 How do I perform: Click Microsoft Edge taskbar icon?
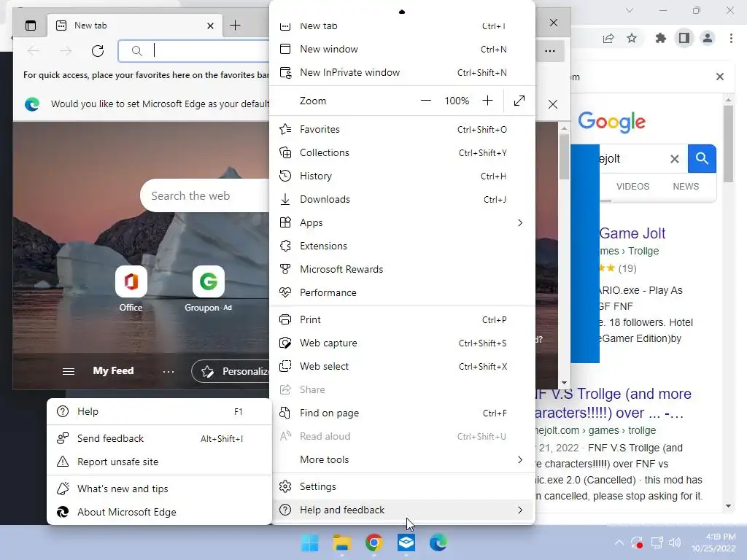(x=438, y=542)
